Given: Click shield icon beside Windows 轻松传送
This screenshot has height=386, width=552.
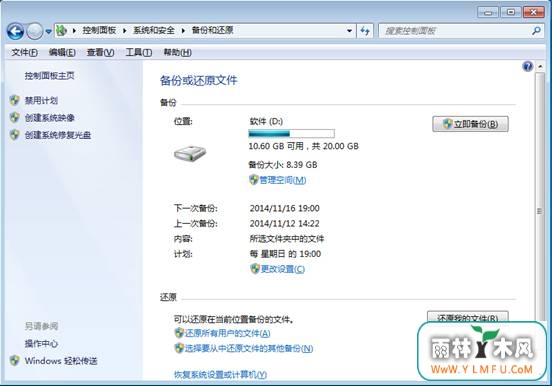Looking at the screenshot, I should (14, 361).
